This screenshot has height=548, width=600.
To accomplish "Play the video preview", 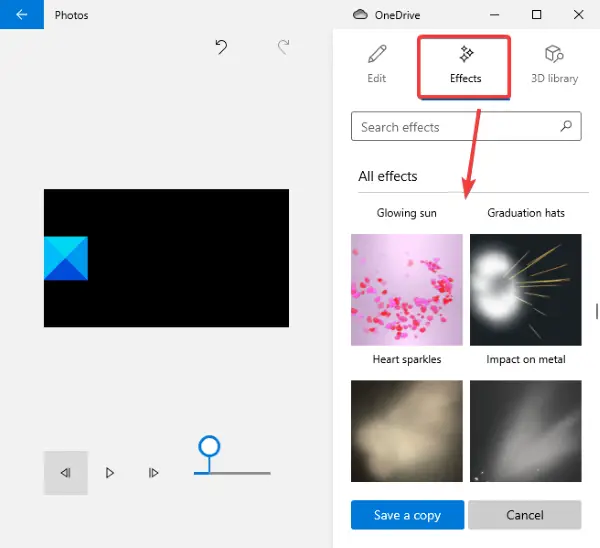I will point(110,473).
